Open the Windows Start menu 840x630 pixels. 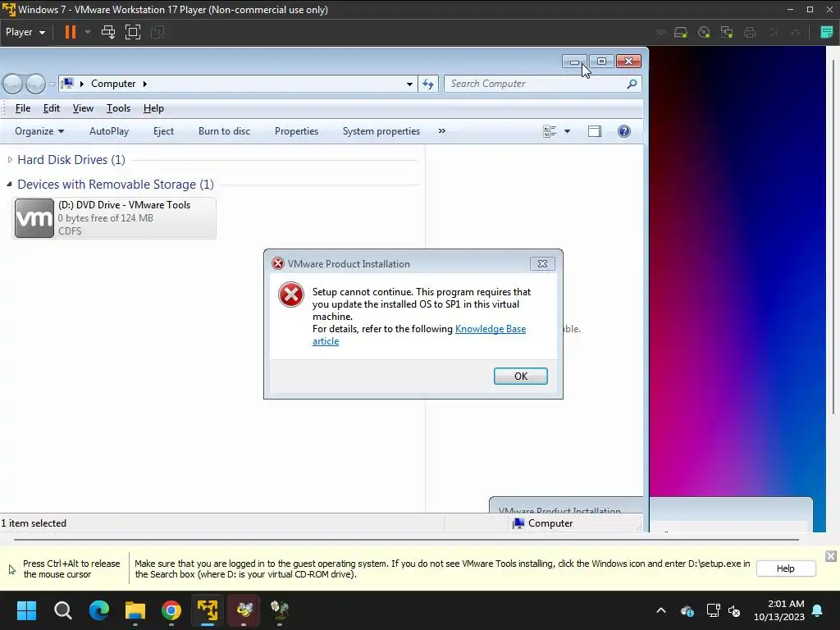pos(26,610)
